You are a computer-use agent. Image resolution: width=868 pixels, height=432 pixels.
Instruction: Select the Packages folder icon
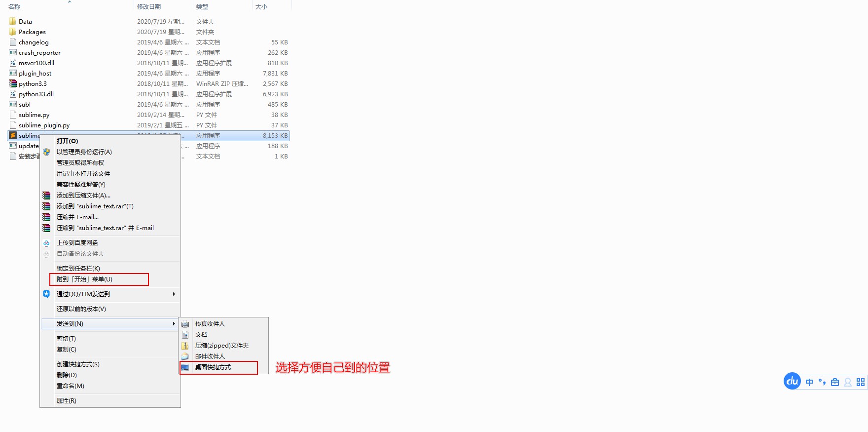tap(13, 32)
